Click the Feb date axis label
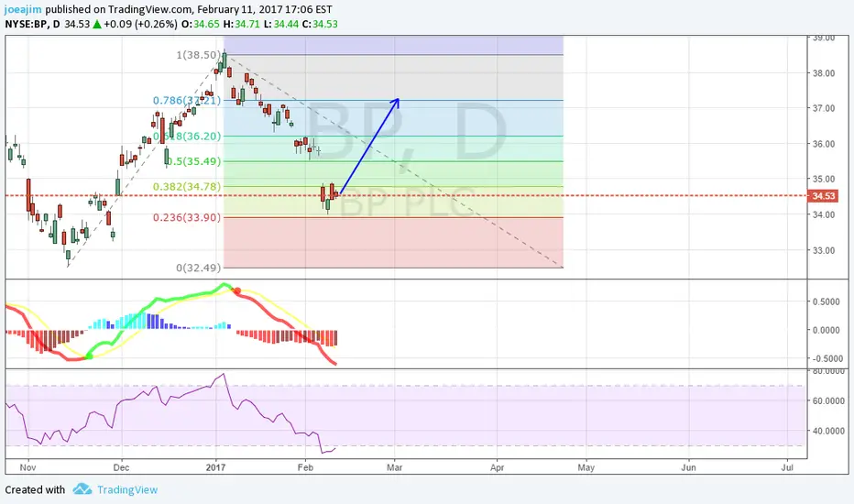The height and width of the screenshot is (504, 854). [305, 467]
